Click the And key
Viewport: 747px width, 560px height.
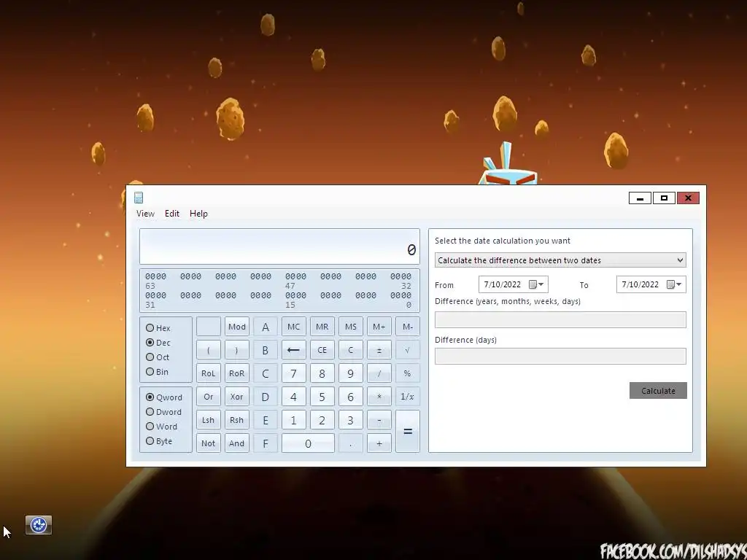237,443
